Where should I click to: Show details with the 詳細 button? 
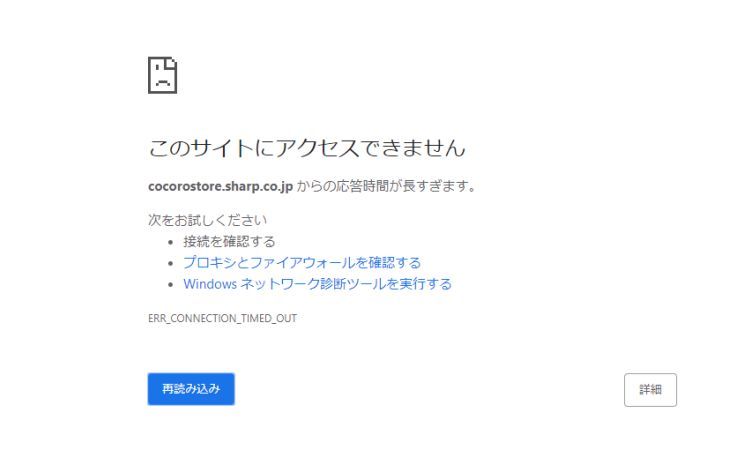point(650,390)
